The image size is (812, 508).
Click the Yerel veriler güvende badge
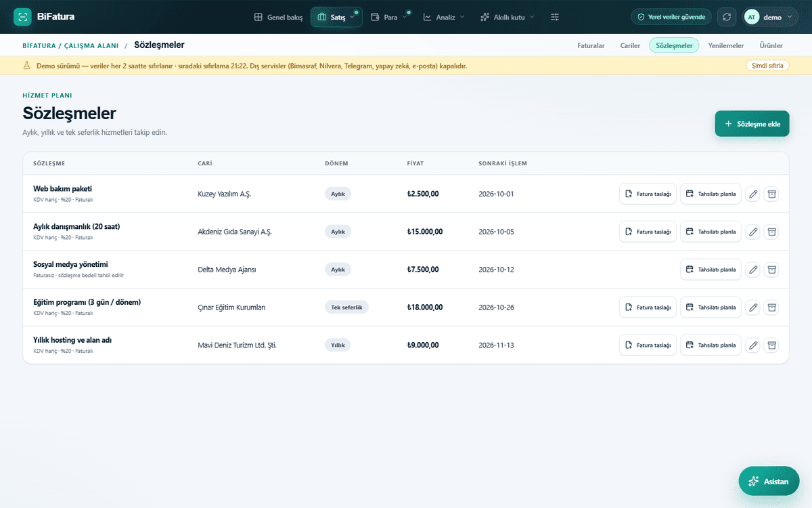(671, 17)
